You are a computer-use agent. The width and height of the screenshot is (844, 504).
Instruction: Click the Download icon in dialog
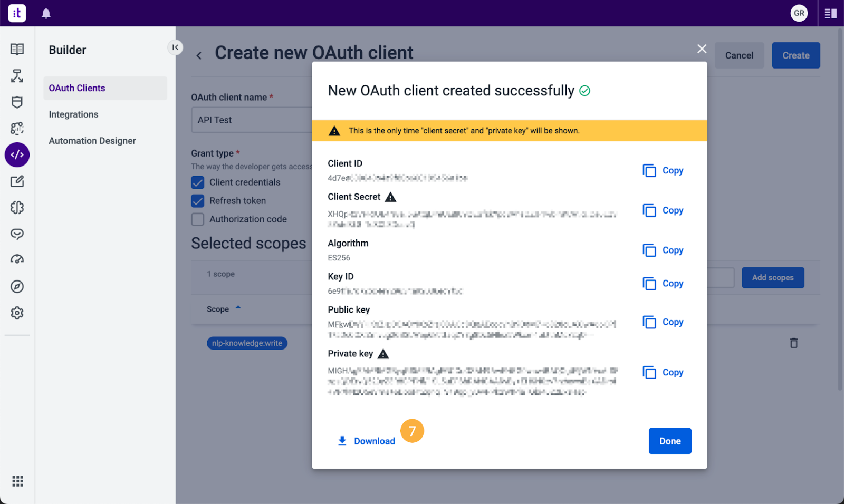[x=342, y=441]
